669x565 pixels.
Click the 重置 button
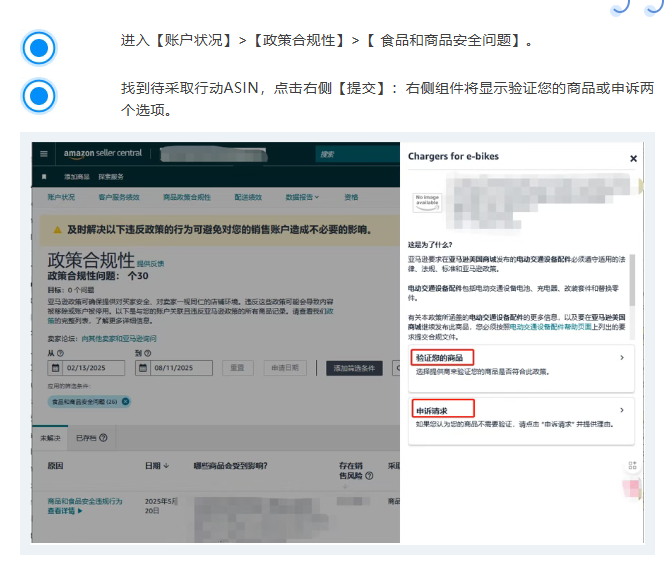pos(238,368)
